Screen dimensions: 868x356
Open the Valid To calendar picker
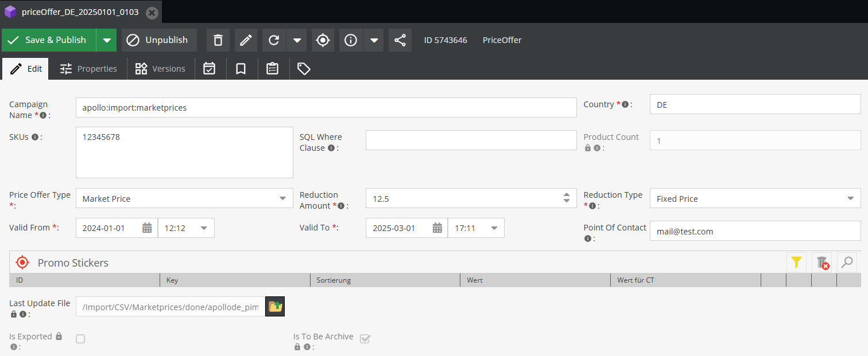[437, 228]
